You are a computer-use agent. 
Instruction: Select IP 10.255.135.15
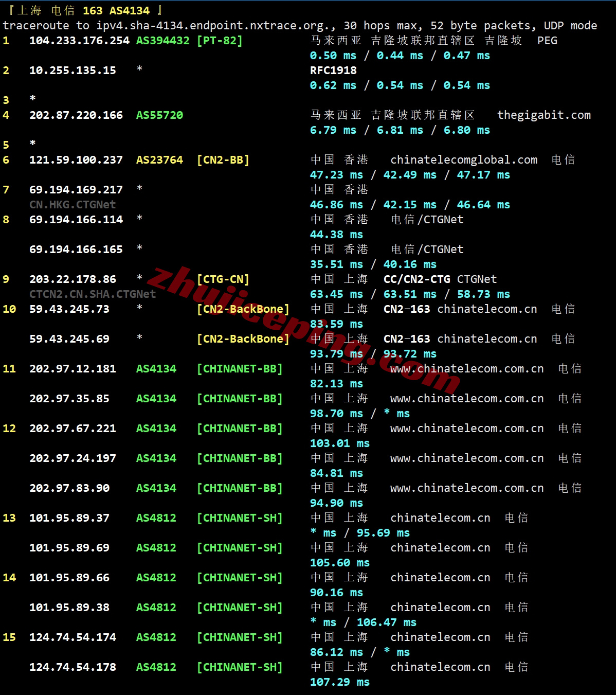(x=73, y=70)
